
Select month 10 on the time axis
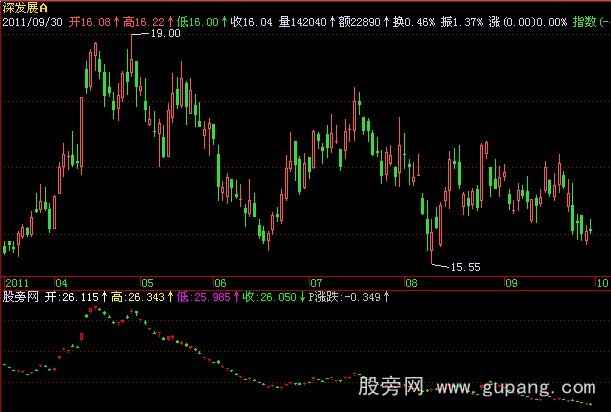602,283
